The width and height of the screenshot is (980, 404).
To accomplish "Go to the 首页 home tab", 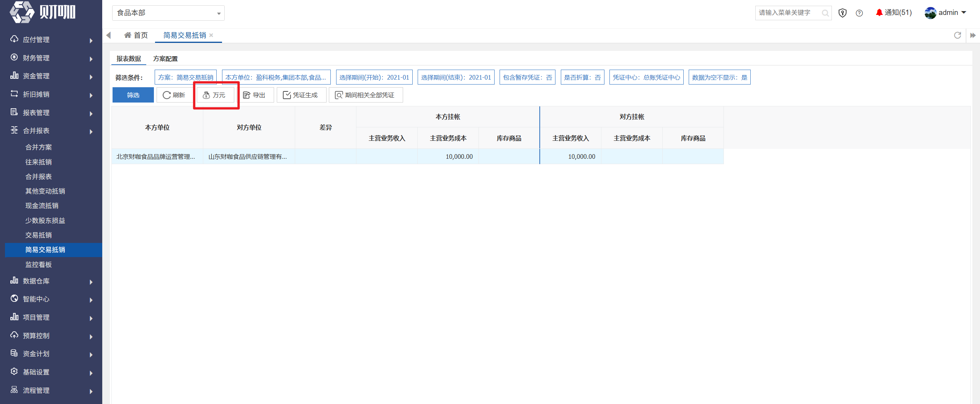I will pos(136,35).
